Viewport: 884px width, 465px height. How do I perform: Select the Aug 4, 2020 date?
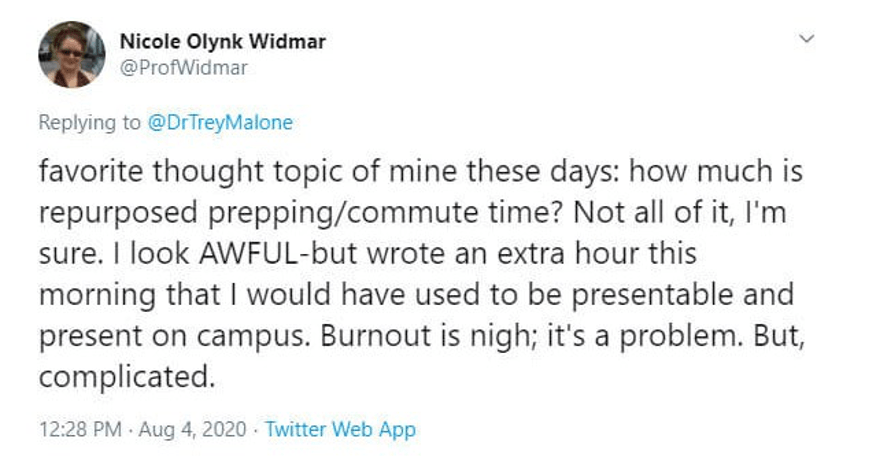(x=192, y=429)
